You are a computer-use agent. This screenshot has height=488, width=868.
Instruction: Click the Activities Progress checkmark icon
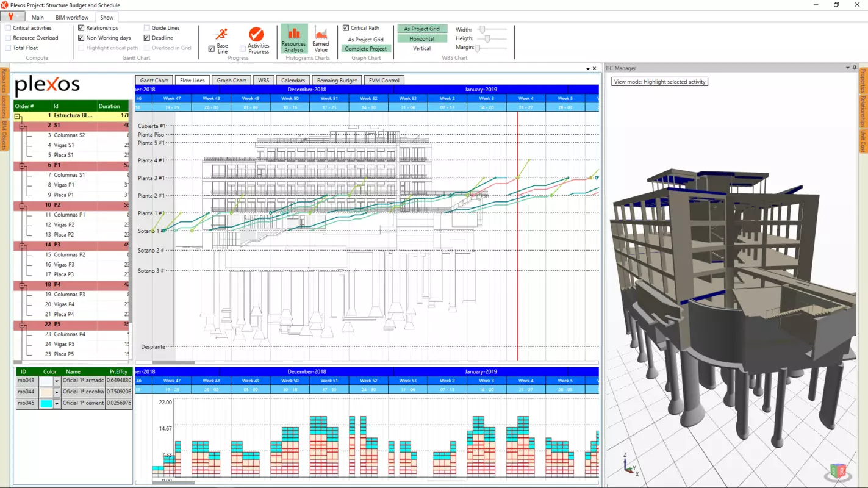[x=256, y=34]
